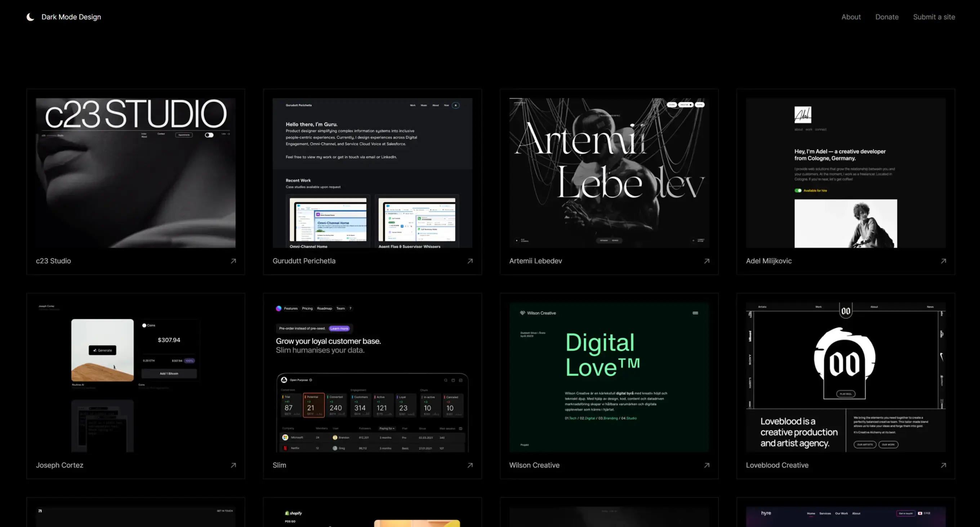This screenshot has width=980, height=527.
Task: Go to the Donate page
Action: 886,17
